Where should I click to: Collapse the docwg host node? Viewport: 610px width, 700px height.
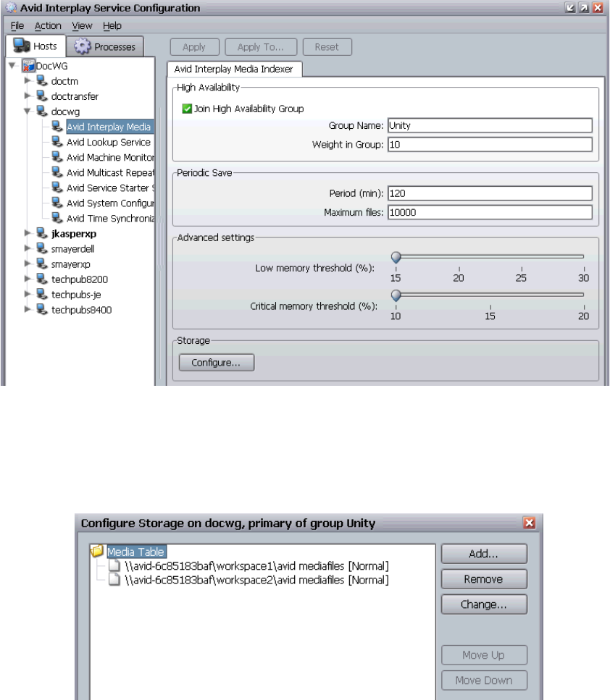pos(28,111)
